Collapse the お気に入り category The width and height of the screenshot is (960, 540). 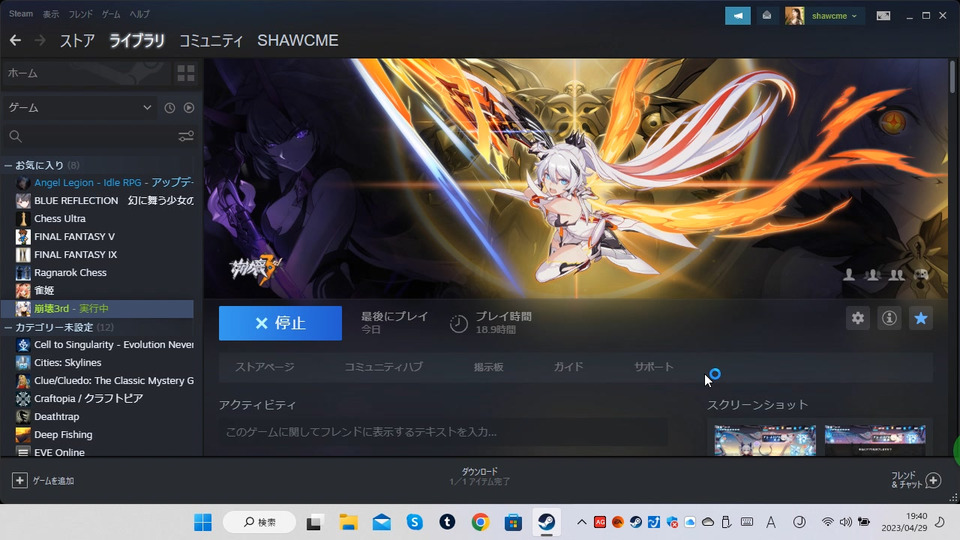(x=9, y=165)
